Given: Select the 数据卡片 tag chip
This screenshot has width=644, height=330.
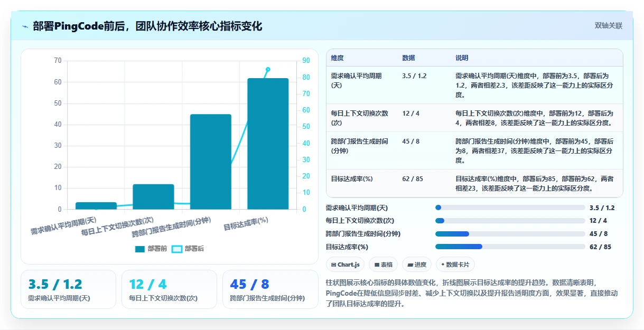Looking at the screenshot, I should 455,265.
